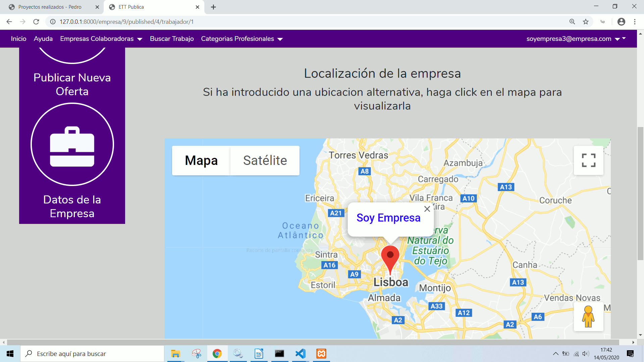
Task: Open the notification center
Action: [630, 354]
